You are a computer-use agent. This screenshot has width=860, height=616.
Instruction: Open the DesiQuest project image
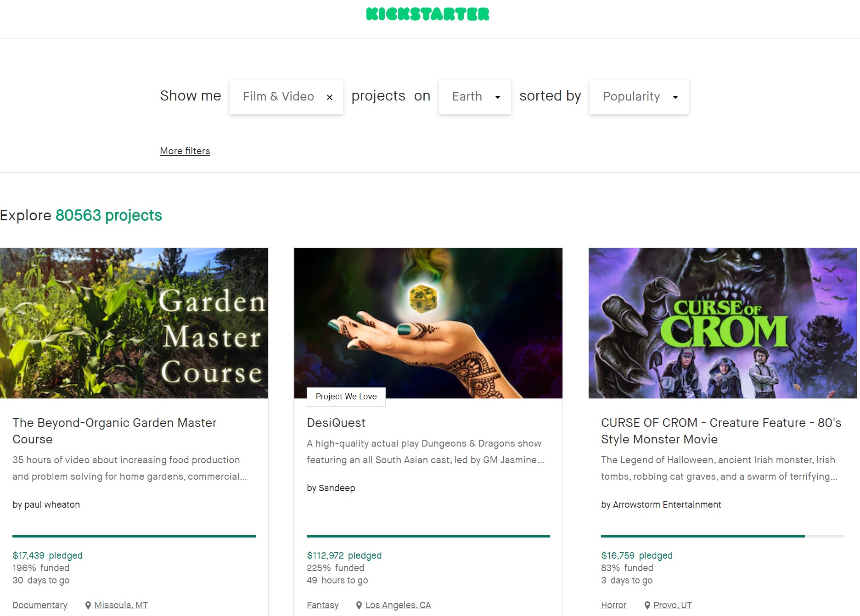(428, 323)
